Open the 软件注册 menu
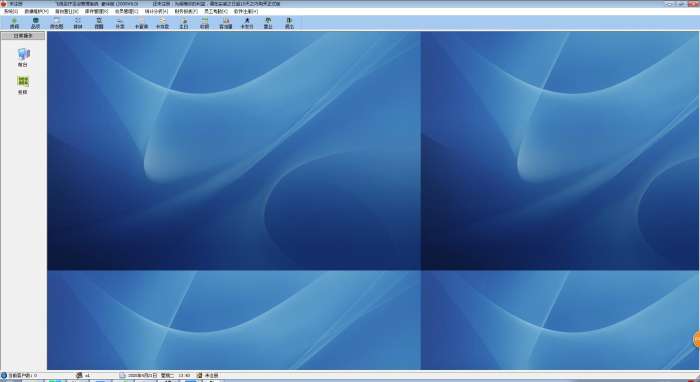This screenshot has height=382, width=700. 246,11
